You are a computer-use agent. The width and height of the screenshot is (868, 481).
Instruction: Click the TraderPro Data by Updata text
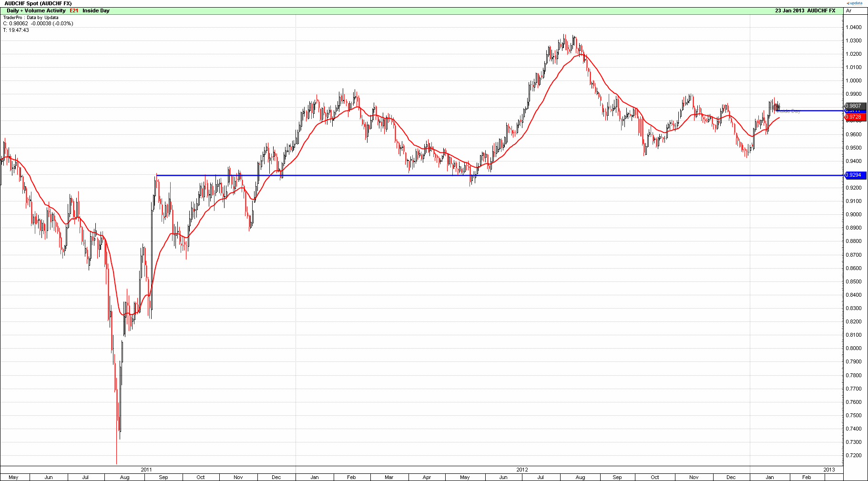coord(31,18)
